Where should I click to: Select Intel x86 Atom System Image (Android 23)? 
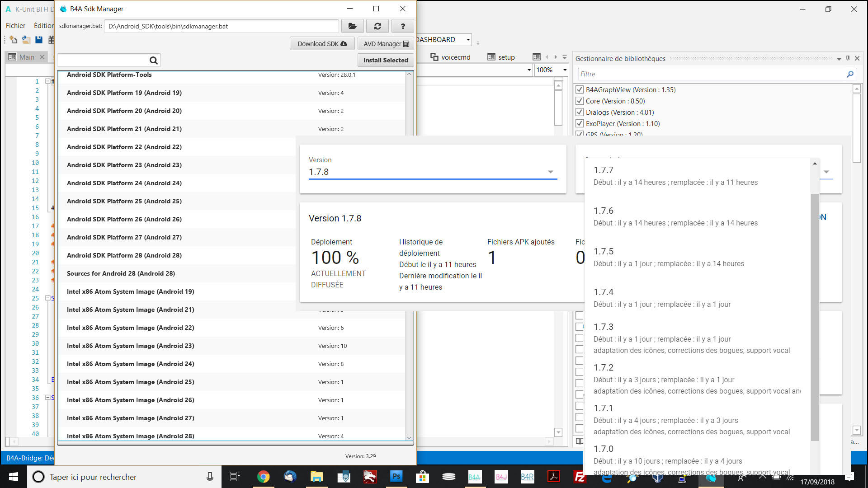(231, 346)
